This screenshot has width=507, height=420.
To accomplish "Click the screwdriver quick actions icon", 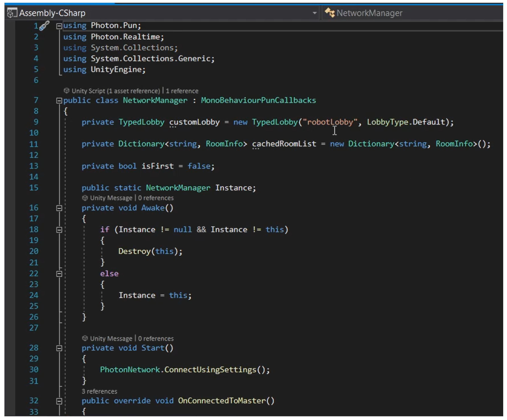I will 44,26.
